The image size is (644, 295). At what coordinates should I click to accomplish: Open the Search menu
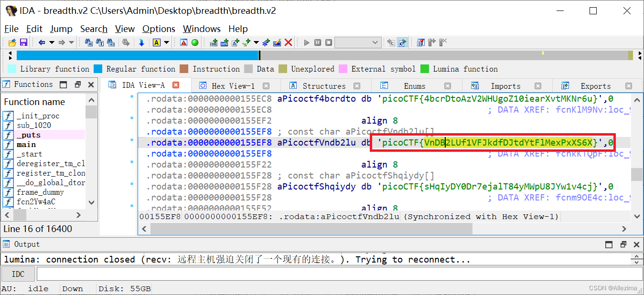pos(94,29)
